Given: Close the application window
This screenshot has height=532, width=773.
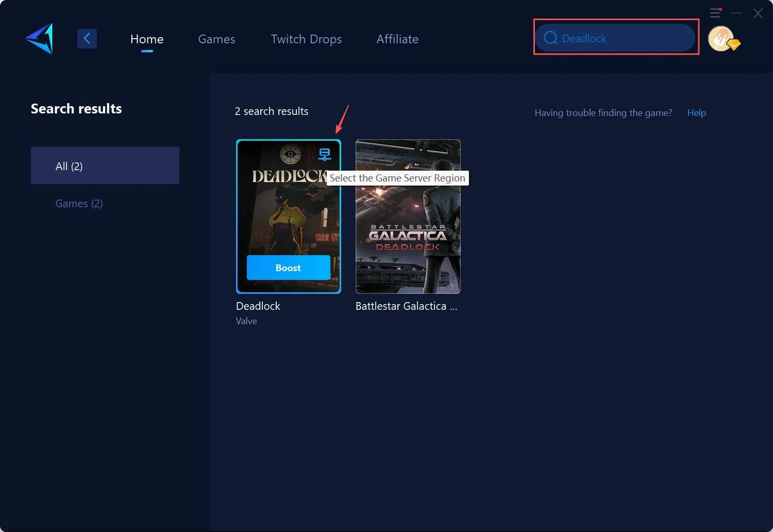Looking at the screenshot, I should (x=758, y=13).
